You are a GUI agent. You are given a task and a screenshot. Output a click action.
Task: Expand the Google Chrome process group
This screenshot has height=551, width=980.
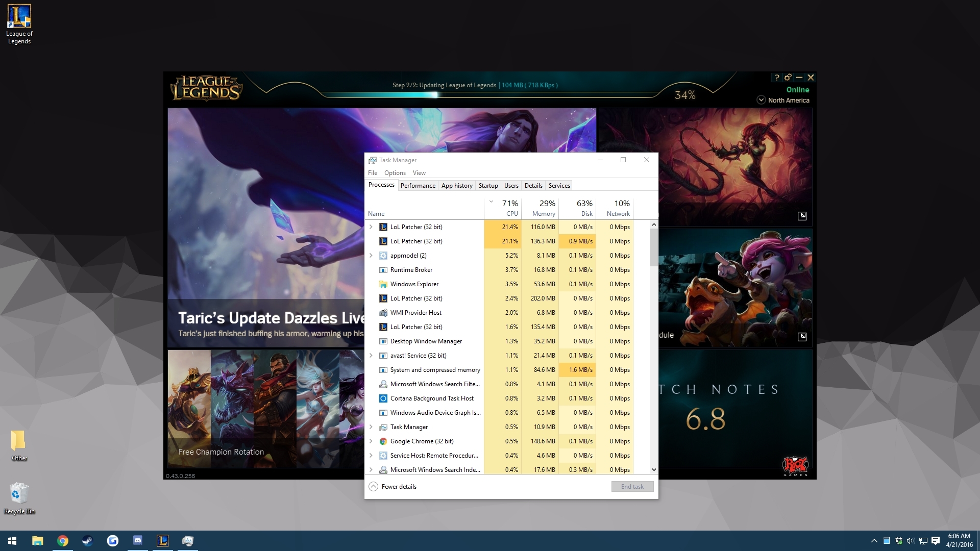(x=371, y=441)
